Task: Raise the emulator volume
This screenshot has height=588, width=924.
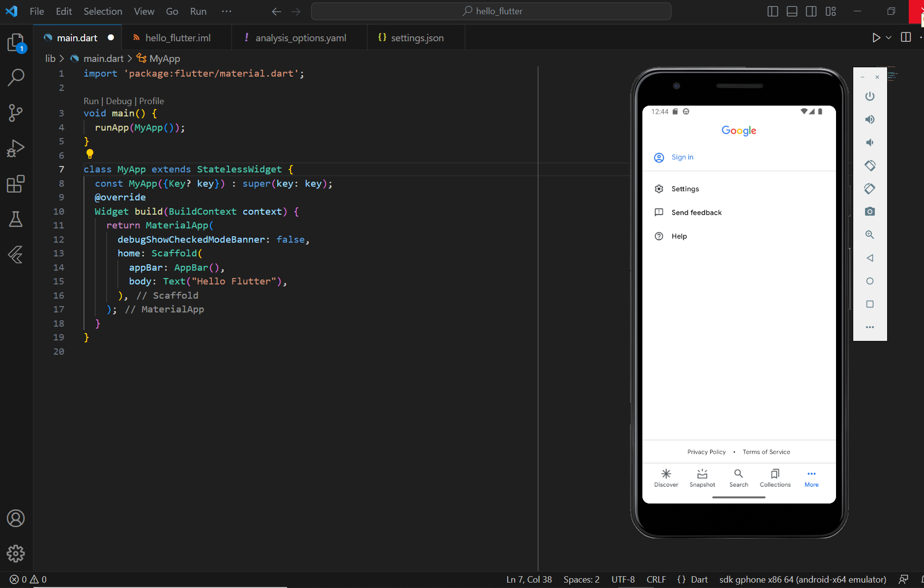Action: click(x=870, y=119)
